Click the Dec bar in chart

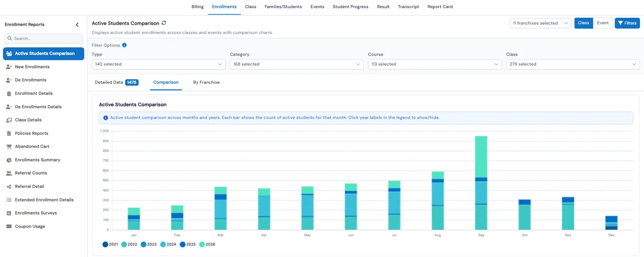point(611,223)
